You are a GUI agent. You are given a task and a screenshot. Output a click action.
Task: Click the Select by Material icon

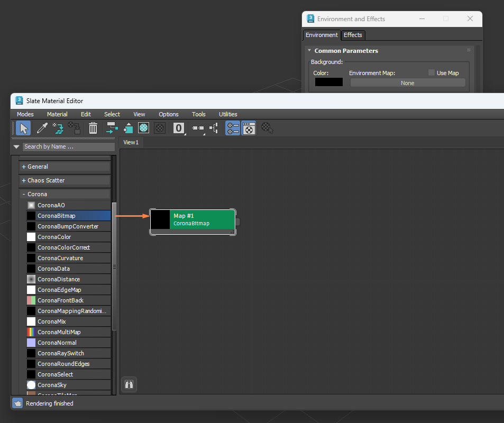(x=267, y=128)
